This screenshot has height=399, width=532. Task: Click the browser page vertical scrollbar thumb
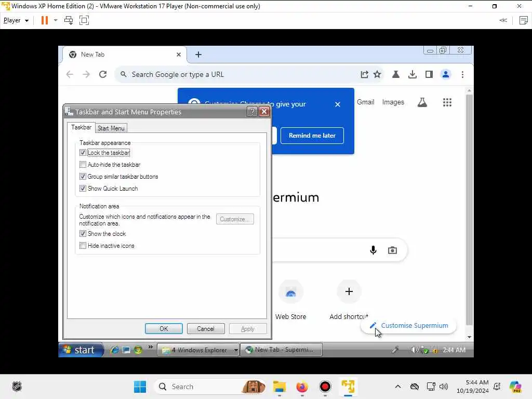tap(469, 210)
